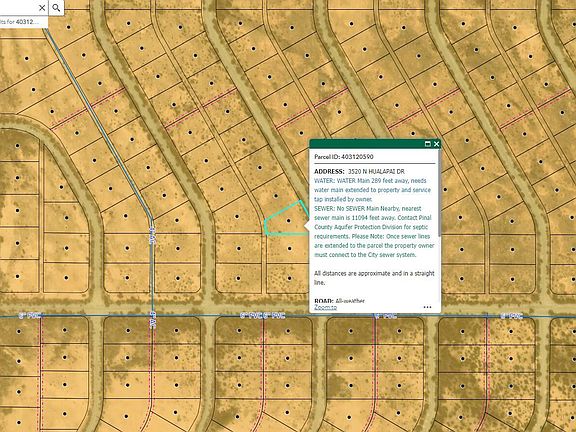Click the ROAD All-weather entry in popup

point(339,301)
